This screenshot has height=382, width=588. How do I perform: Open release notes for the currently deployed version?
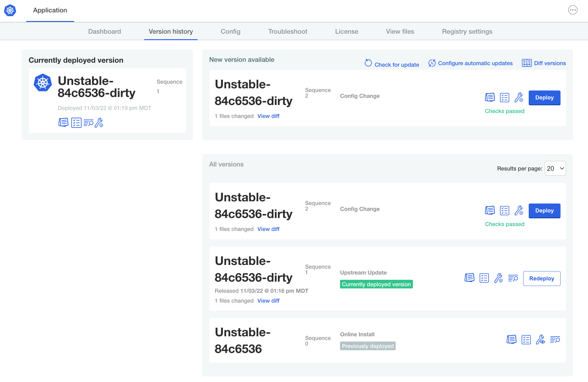point(63,122)
